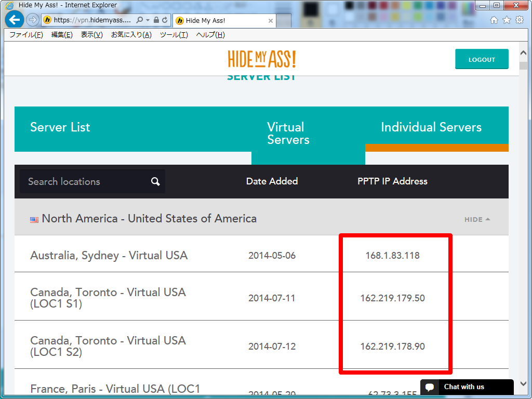Refresh the page with reload icon
Image resolution: width=532 pixels, height=399 pixels.
pyautogui.click(x=165, y=20)
